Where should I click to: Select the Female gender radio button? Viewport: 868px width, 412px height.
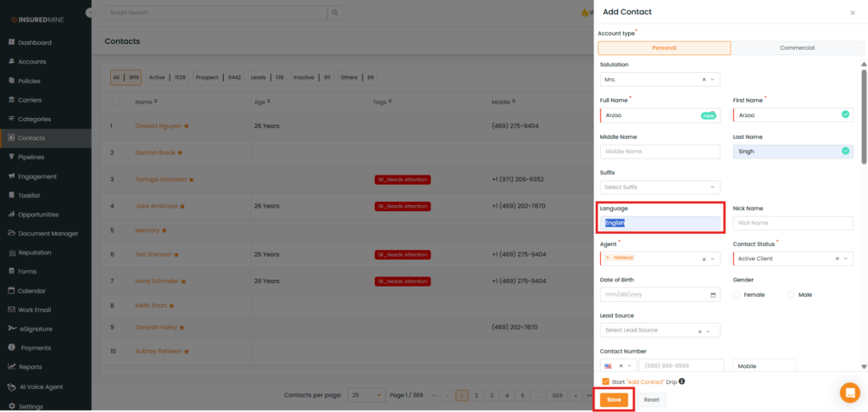coord(736,295)
